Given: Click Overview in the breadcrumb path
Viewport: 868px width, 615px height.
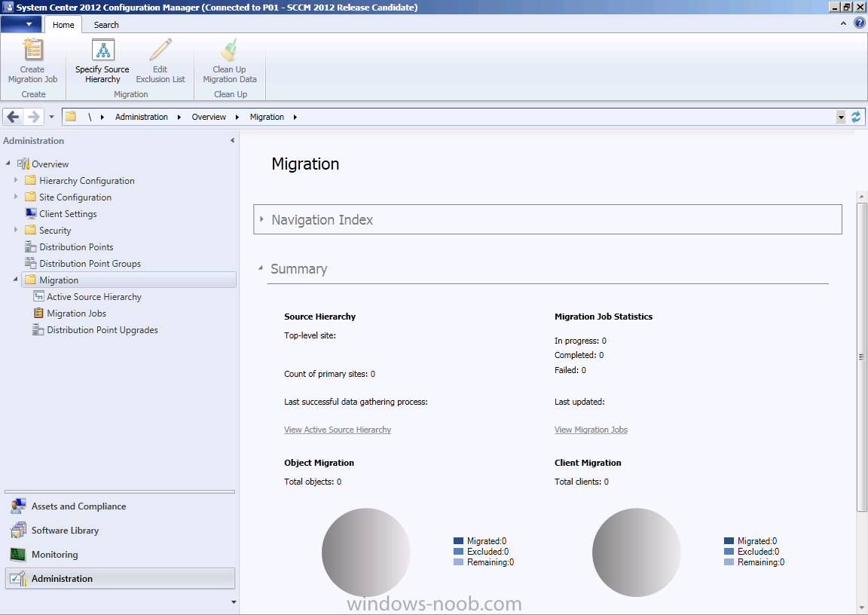Looking at the screenshot, I should point(209,117).
